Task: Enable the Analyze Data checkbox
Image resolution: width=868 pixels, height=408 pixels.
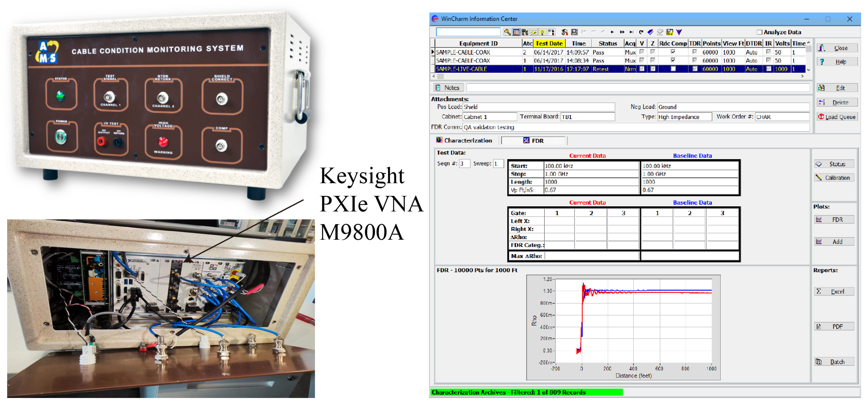Action: [x=760, y=32]
